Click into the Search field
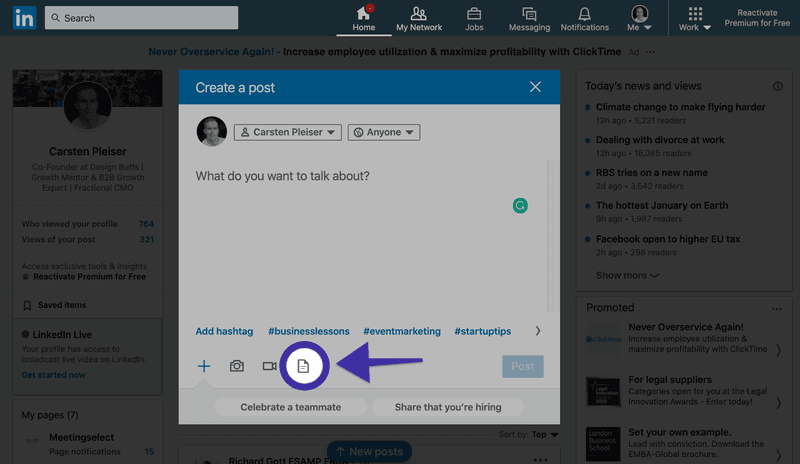Viewport: 800px width, 464px height. pyautogui.click(x=141, y=18)
